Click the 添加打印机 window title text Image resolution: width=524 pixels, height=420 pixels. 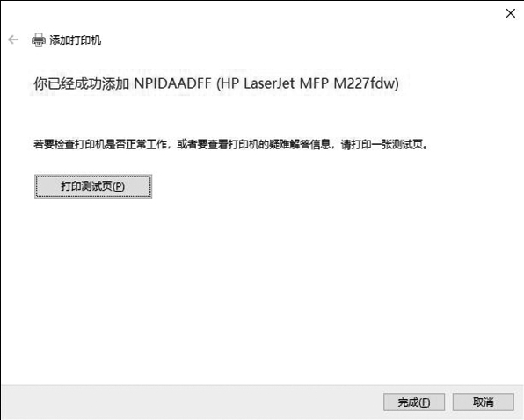point(76,40)
